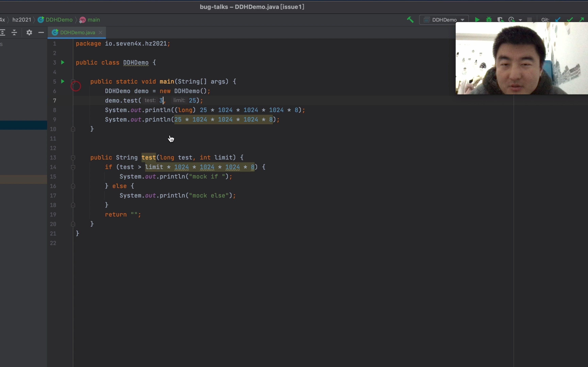Click run gutter arrow beside main method
This screenshot has width=588, height=367.
(63, 82)
